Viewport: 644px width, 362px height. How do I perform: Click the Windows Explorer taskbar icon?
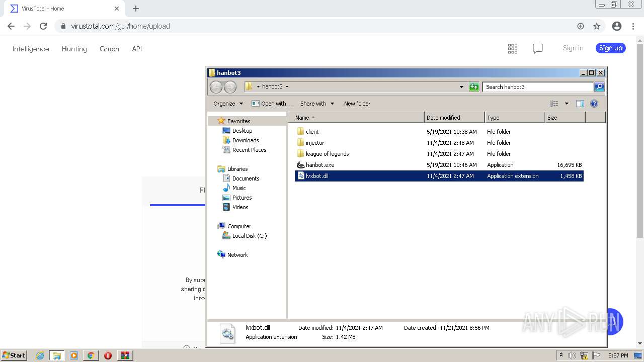click(57, 355)
